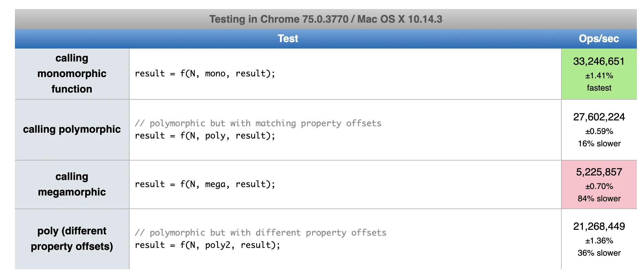Click the 'Ops/sec' column header
The height and width of the screenshot is (279, 644).
[599, 39]
